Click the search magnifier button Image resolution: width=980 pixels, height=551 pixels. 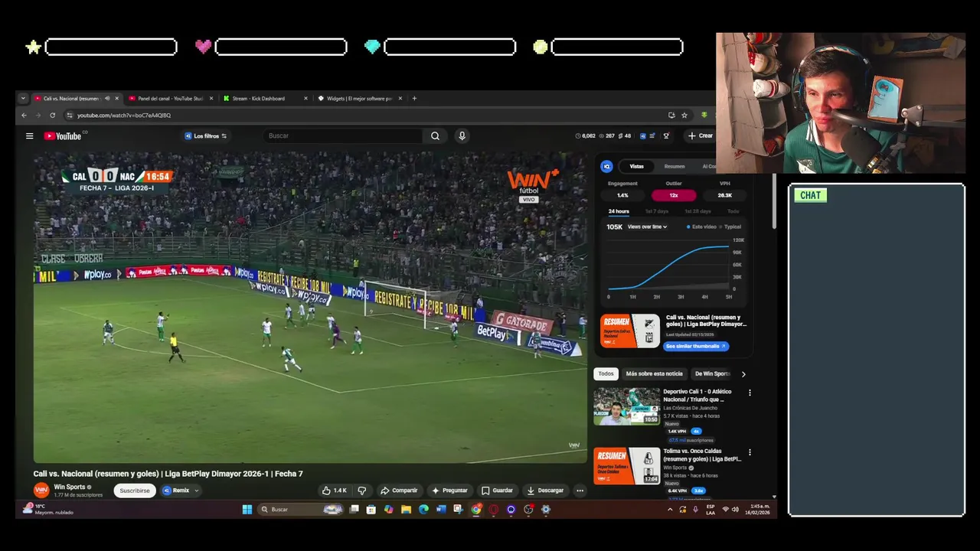click(435, 136)
